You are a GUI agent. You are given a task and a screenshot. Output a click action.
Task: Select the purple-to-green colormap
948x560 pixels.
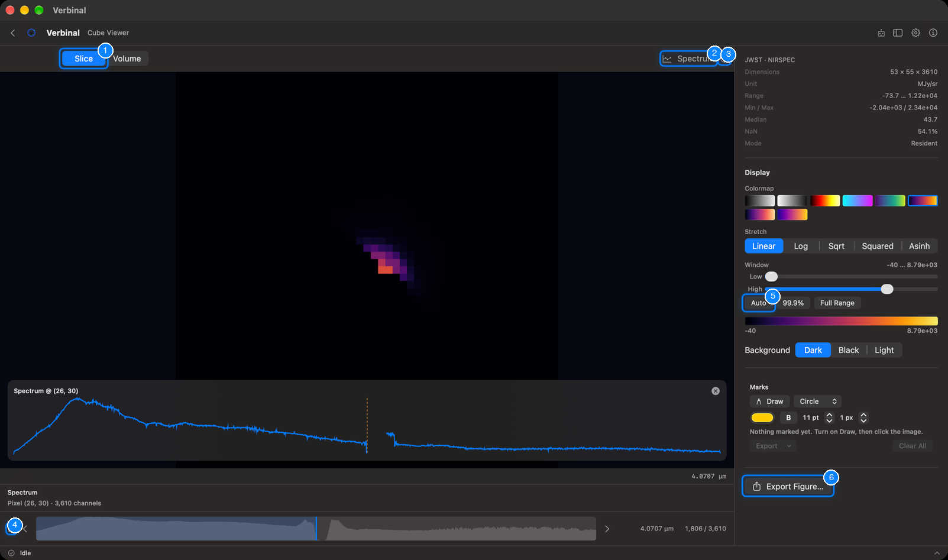890,200
